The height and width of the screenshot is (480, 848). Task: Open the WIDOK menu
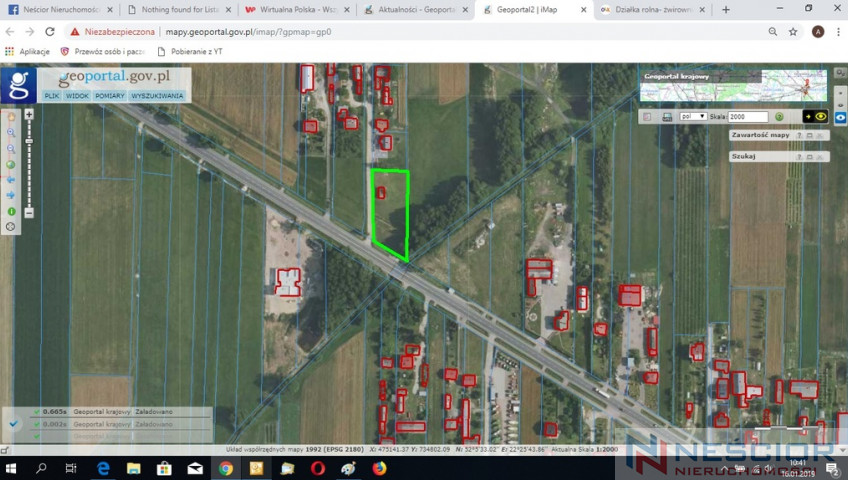point(77,96)
